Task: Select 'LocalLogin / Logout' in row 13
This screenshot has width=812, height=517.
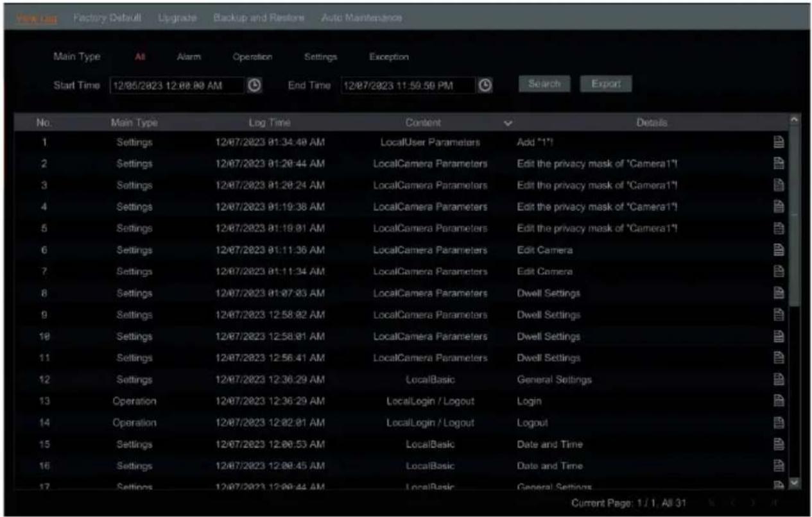Action: 430,401
